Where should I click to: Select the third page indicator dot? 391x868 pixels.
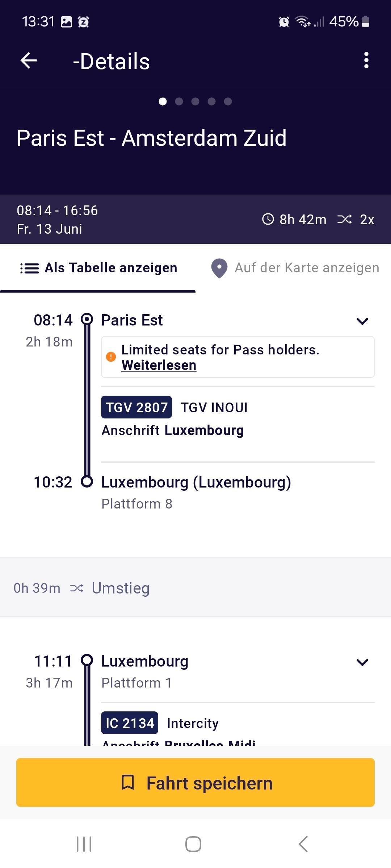tap(195, 101)
